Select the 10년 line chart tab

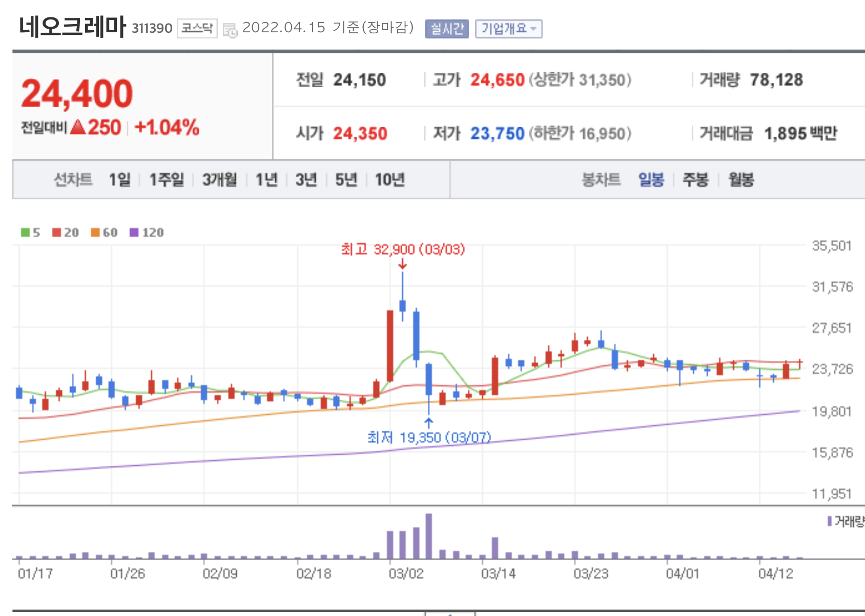point(390,180)
